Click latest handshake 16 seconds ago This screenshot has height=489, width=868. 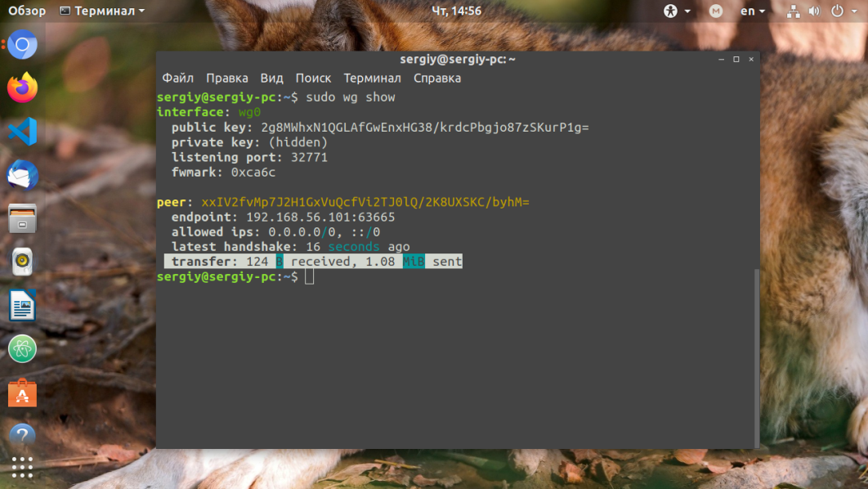(x=291, y=247)
